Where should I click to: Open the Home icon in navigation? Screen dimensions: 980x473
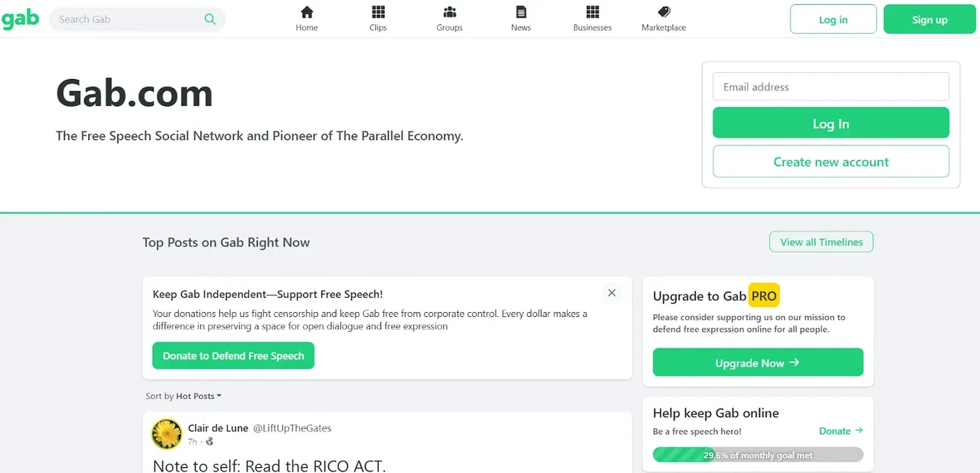[307, 12]
